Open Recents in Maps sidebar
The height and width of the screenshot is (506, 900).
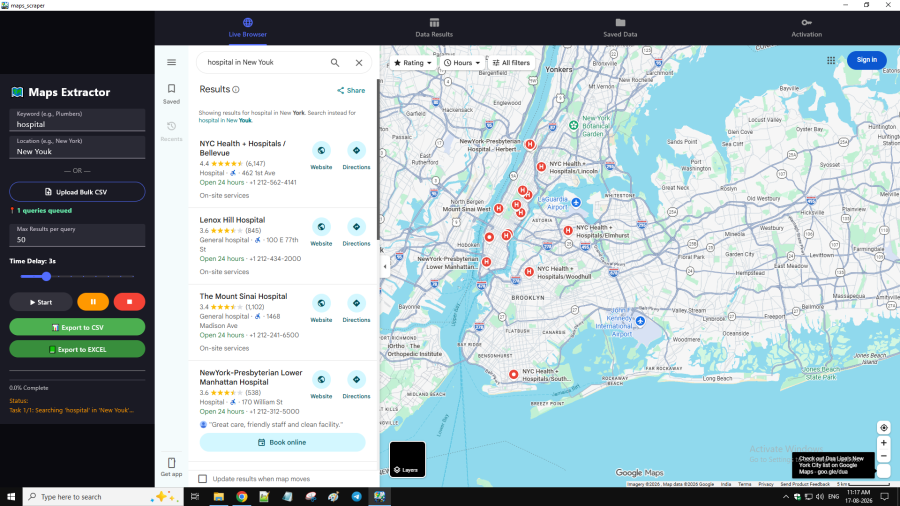171,131
